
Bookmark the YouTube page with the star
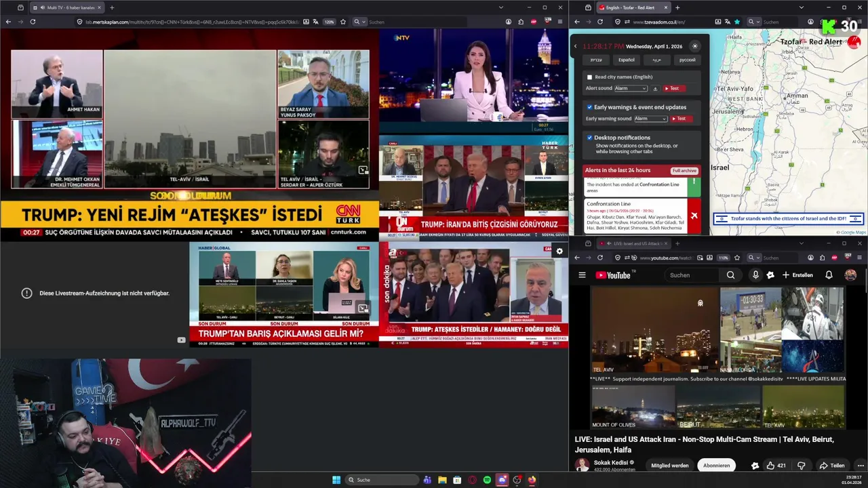point(737,258)
